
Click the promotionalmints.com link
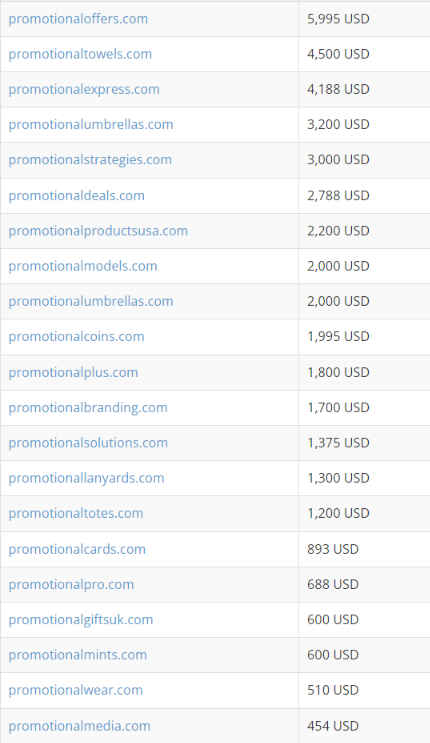(x=78, y=655)
